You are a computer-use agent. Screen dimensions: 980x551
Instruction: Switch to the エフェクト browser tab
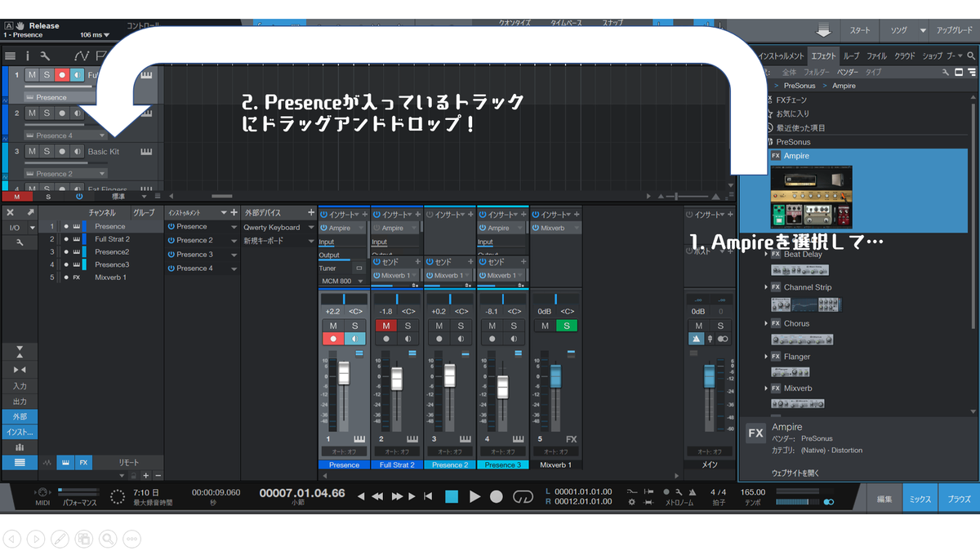[x=823, y=56]
